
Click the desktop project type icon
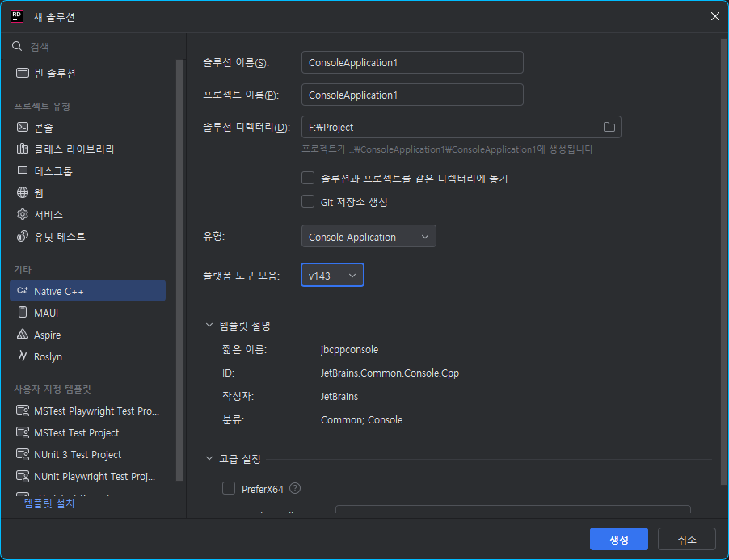(23, 171)
